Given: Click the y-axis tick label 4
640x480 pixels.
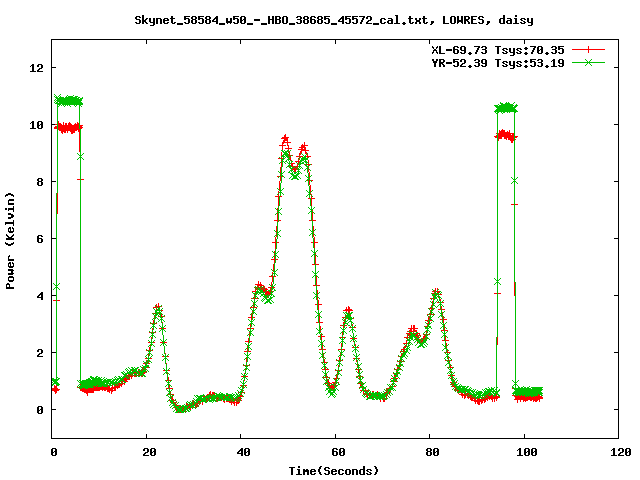Looking at the screenshot, I should tap(40, 296).
